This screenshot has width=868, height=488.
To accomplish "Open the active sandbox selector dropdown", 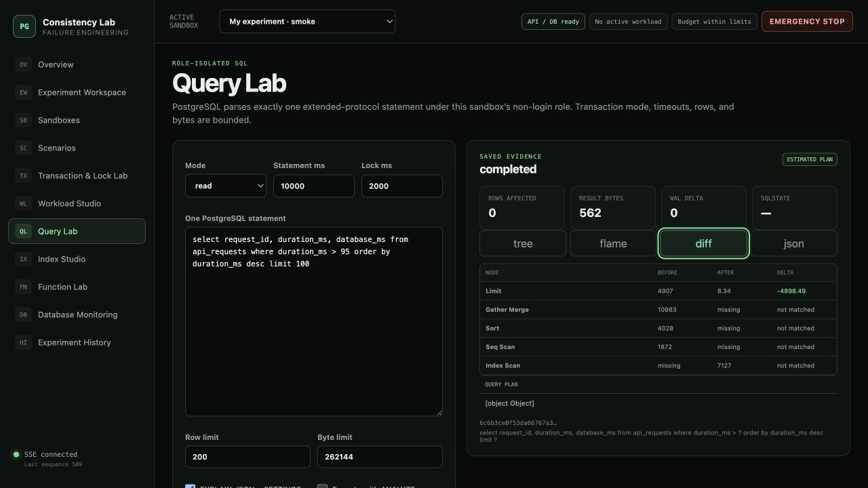I will pyautogui.click(x=307, y=21).
